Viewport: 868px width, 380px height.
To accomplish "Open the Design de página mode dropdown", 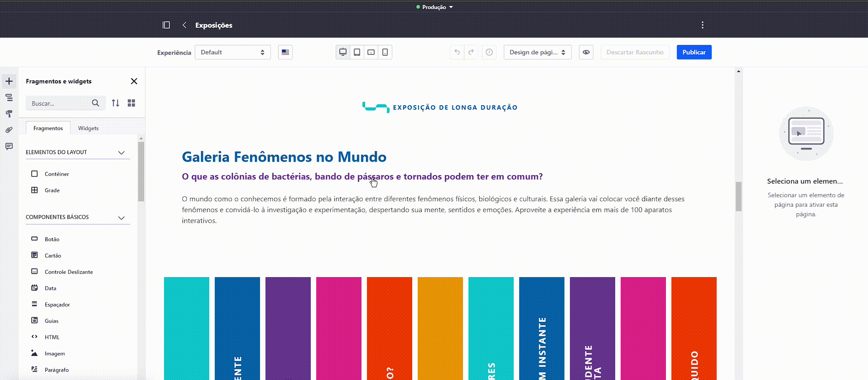I will (x=537, y=52).
